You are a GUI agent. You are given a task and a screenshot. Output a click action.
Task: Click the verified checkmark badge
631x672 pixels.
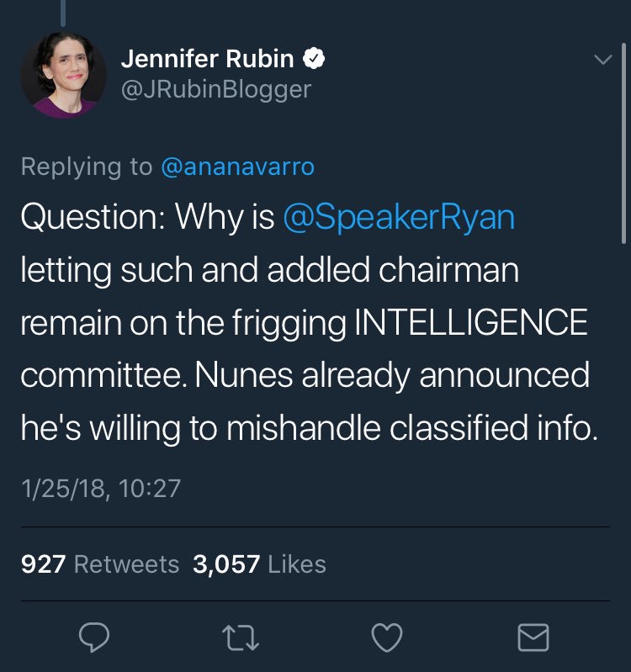point(315,59)
